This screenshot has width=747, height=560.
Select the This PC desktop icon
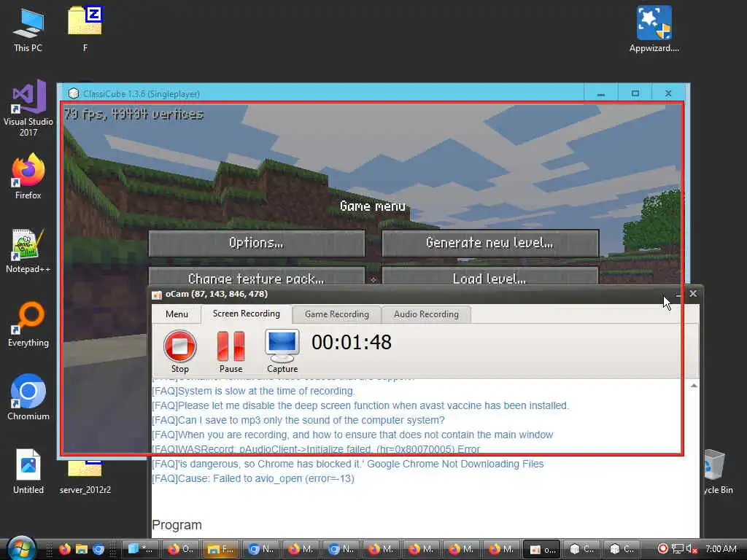[28, 29]
